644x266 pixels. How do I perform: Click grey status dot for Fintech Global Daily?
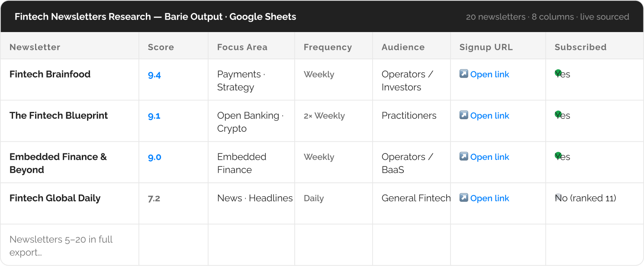pos(558,197)
